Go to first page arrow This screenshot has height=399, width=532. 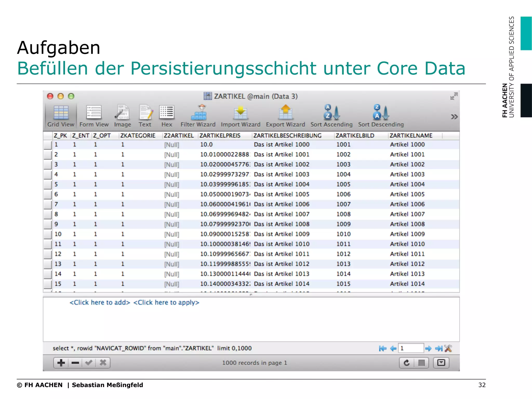tap(383, 348)
